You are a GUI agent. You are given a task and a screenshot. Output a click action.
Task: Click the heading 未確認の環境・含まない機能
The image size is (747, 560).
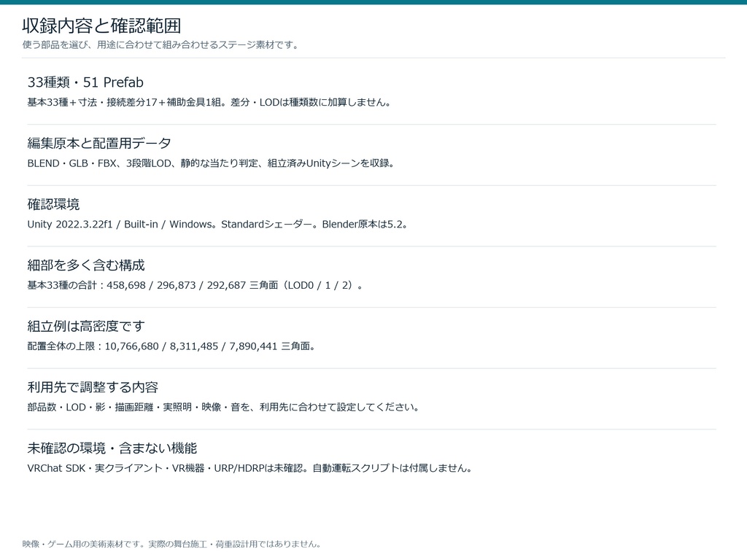[112, 448]
